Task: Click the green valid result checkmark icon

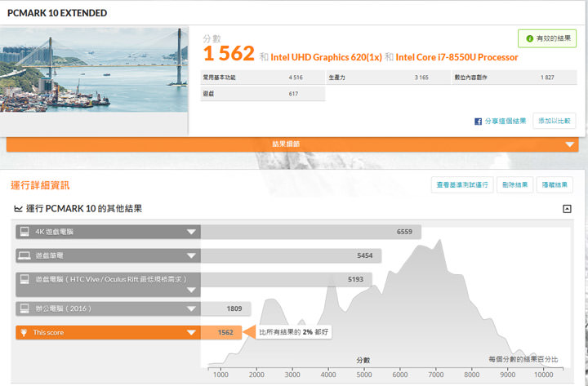Action: [530, 38]
